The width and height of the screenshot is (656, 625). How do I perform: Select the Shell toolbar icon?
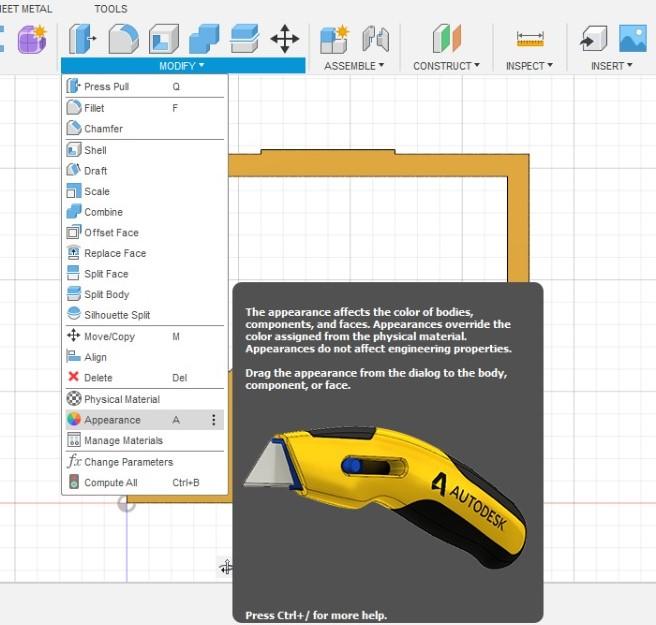click(164, 39)
